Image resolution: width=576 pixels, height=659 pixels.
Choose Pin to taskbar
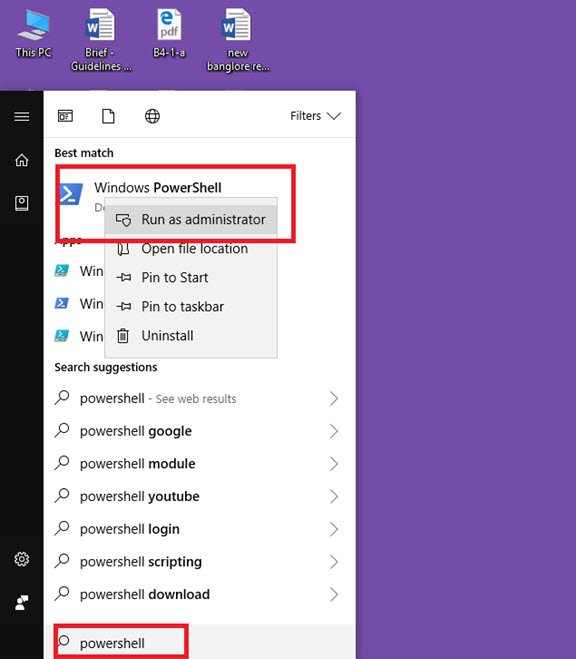pyautogui.click(x=191, y=307)
